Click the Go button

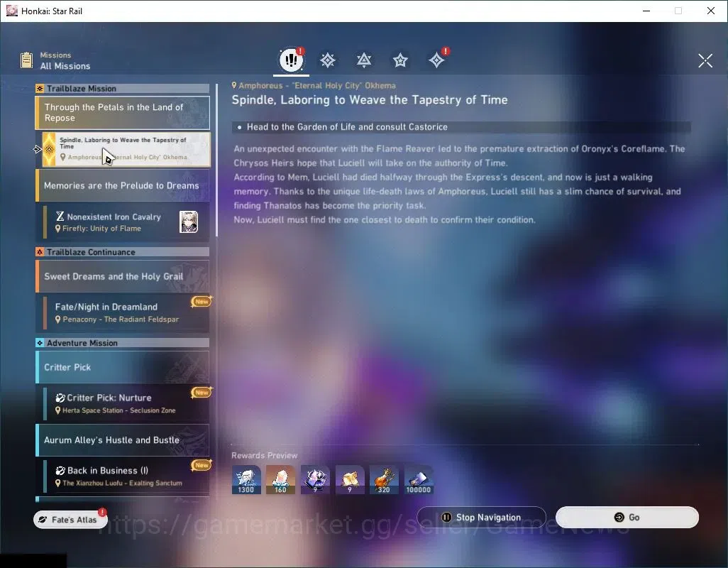[x=627, y=517]
